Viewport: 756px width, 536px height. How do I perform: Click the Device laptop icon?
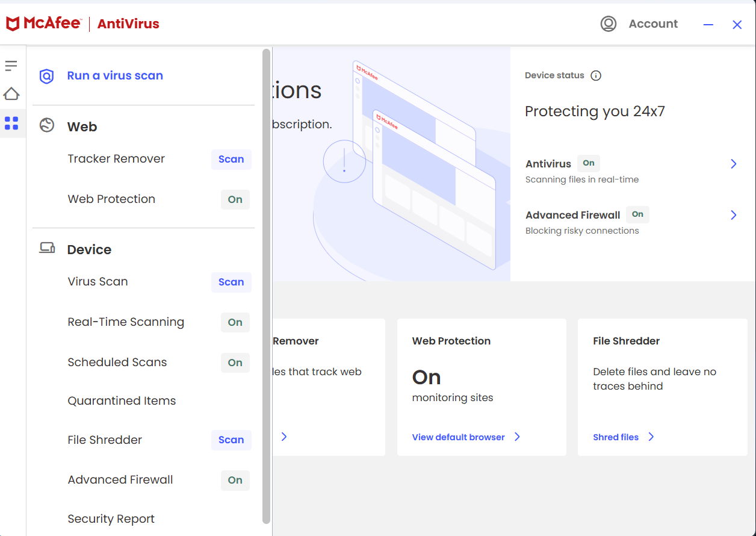pos(47,248)
